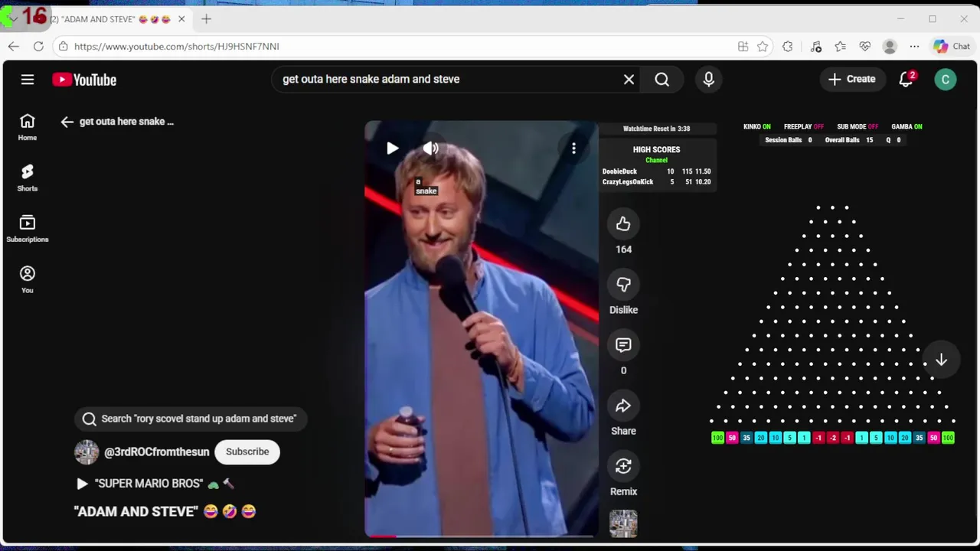Mute the Short's volume
Image resolution: width=980 pixels, height=551 pixels.
point(431,148)
